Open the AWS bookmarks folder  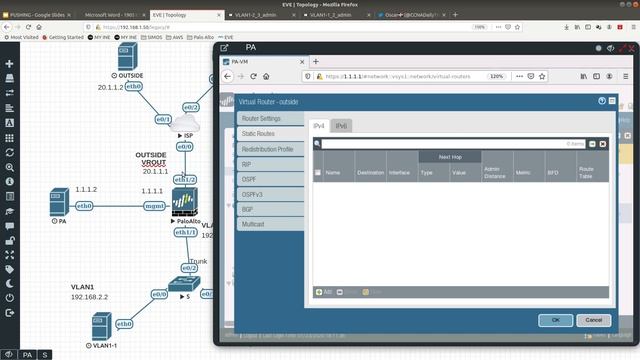(x=175, y=37)
